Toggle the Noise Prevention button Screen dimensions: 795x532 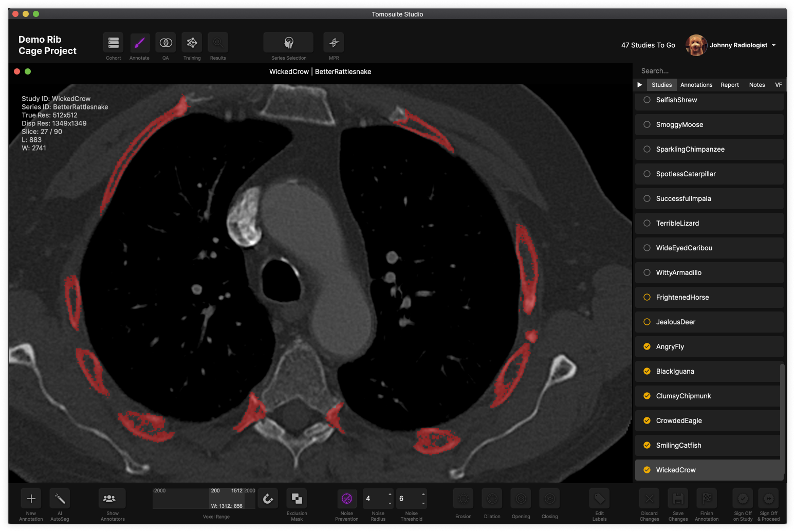point(347,499)
